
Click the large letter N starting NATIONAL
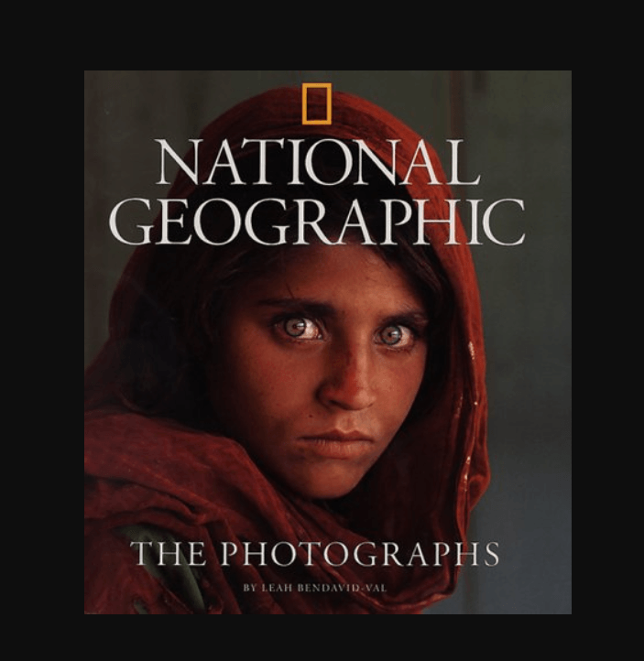point(180,162)
